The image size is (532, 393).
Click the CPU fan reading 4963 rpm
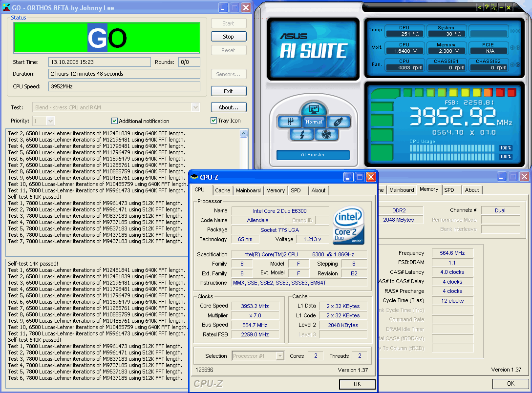point(405,67)
